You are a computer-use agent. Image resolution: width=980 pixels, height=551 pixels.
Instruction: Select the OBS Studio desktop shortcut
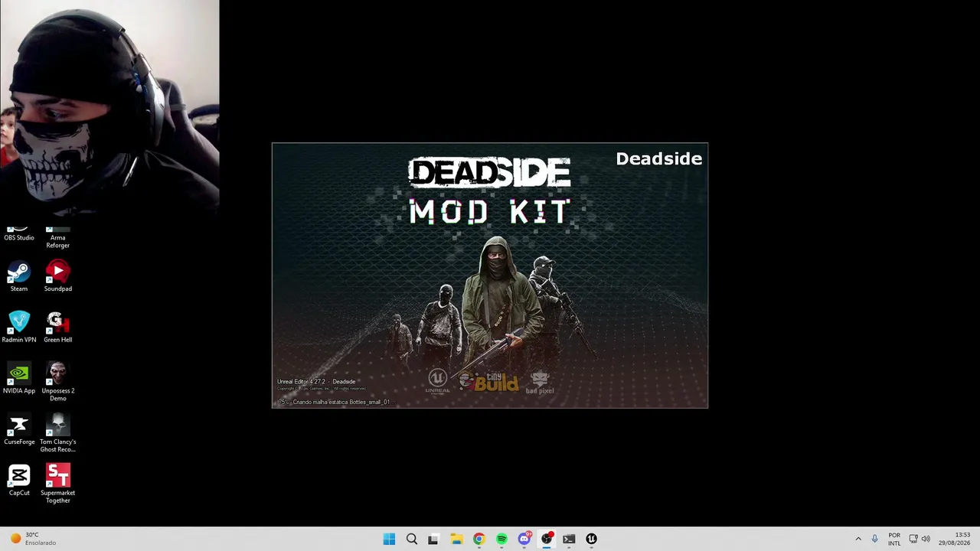(19, 233)
